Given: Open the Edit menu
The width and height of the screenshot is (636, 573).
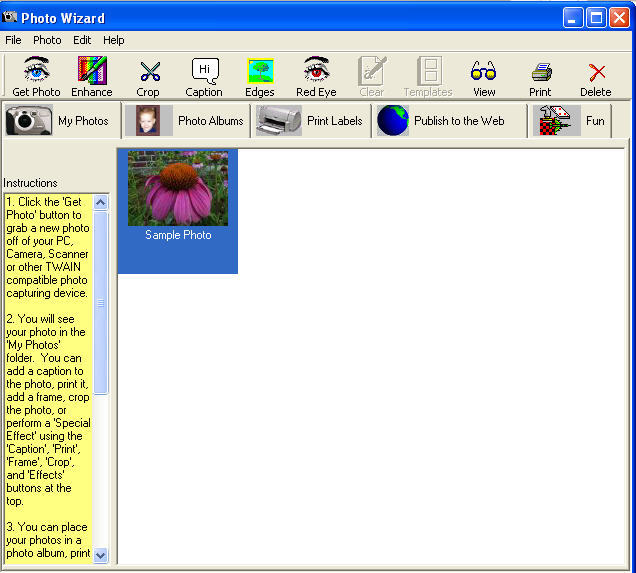Looking at the screenshot, I should point(82,40).
